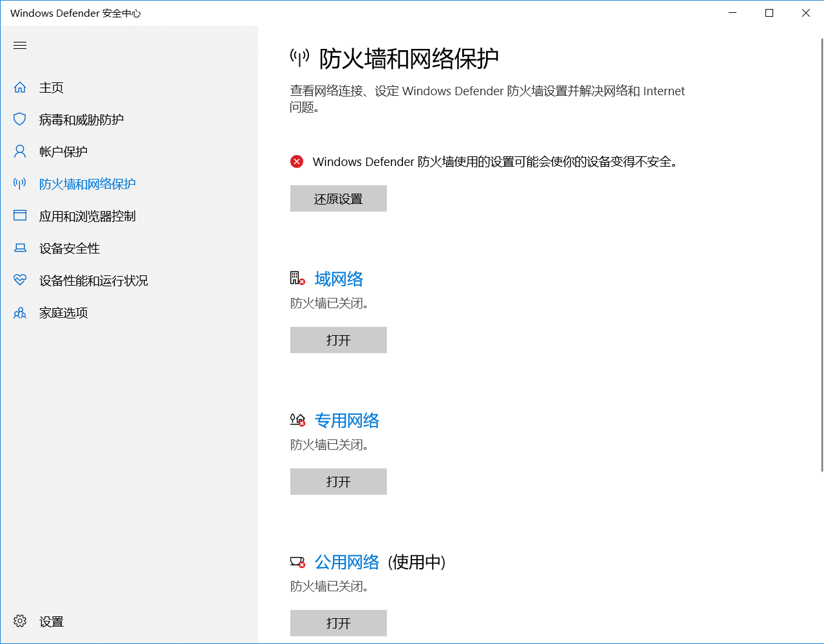Open 家庭选项 section

[129, 313]
